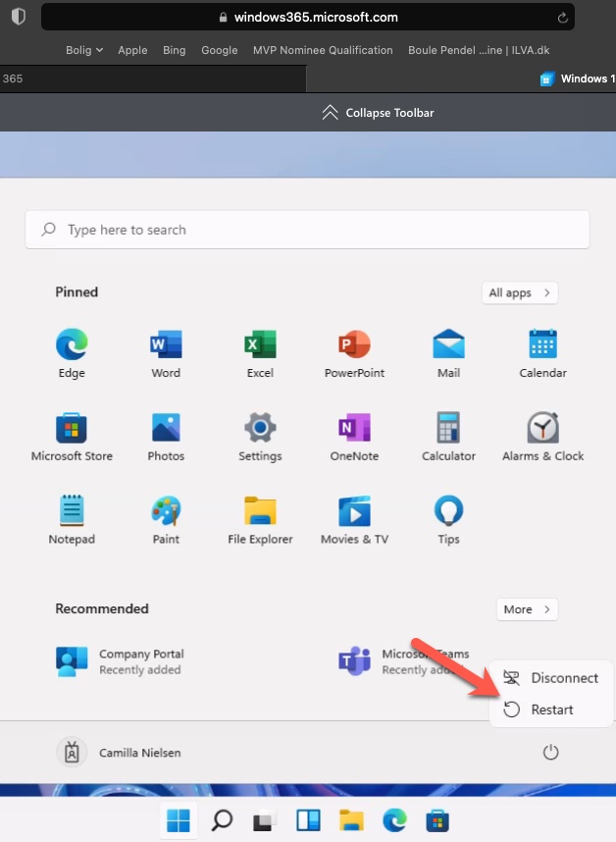Launch OneNote
The image size is (616, 842).
point(354,436)
